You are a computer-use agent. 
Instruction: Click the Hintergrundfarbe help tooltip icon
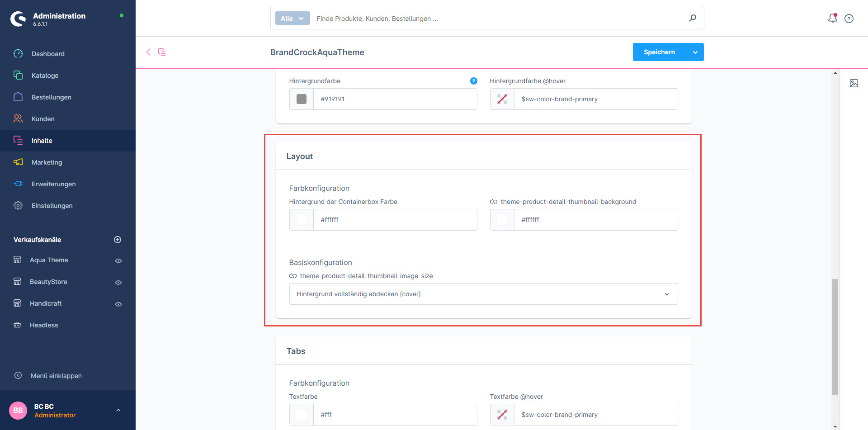[x=473, y=81]
